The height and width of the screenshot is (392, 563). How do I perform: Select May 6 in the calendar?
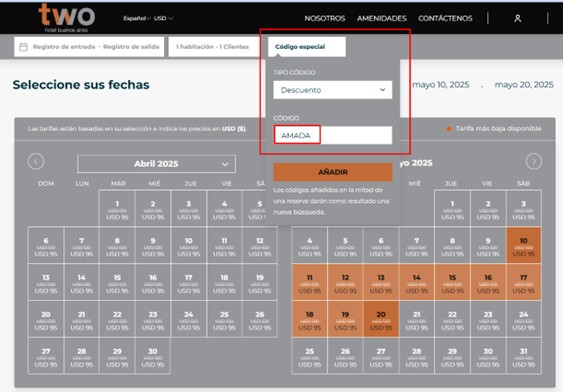(381, 246)
